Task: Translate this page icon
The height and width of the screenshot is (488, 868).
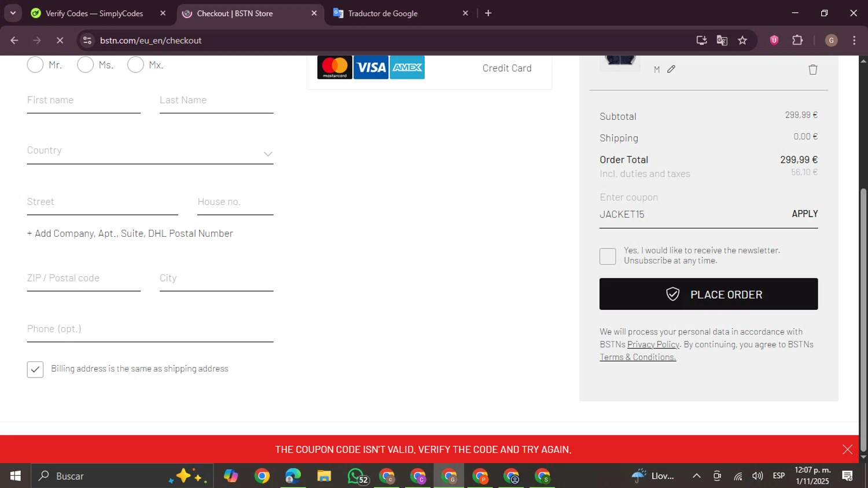Action: pos(722,41)
